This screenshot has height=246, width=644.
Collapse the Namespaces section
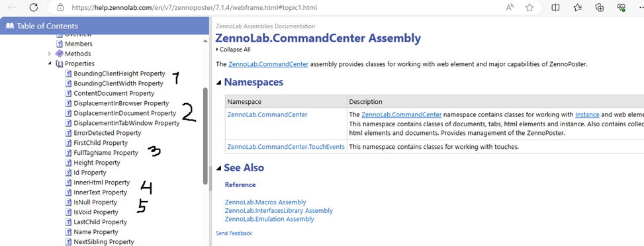(x=219, y=82)
